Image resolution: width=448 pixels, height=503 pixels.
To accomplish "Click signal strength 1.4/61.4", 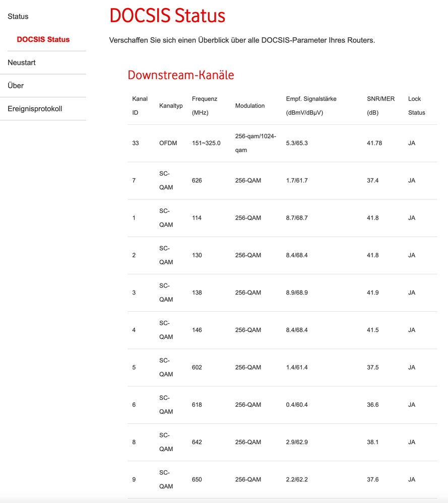I will (x=297, y=367).
